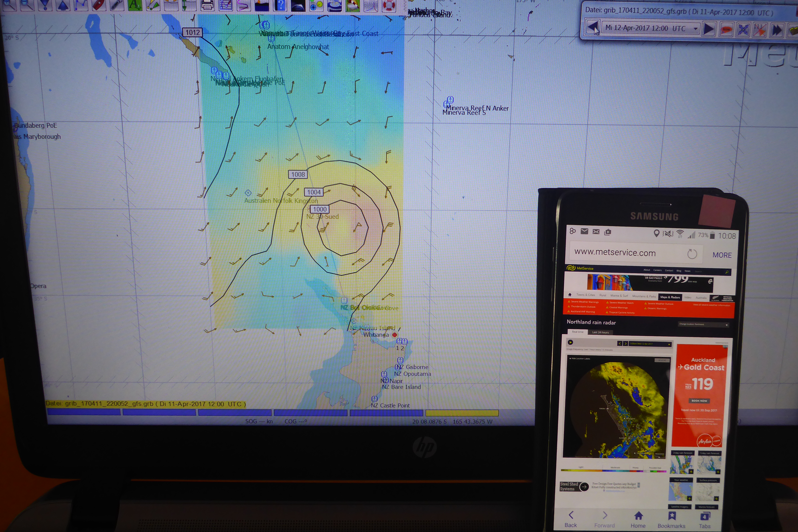Click the printer icon in the toolbar

[x=207, y=5]
